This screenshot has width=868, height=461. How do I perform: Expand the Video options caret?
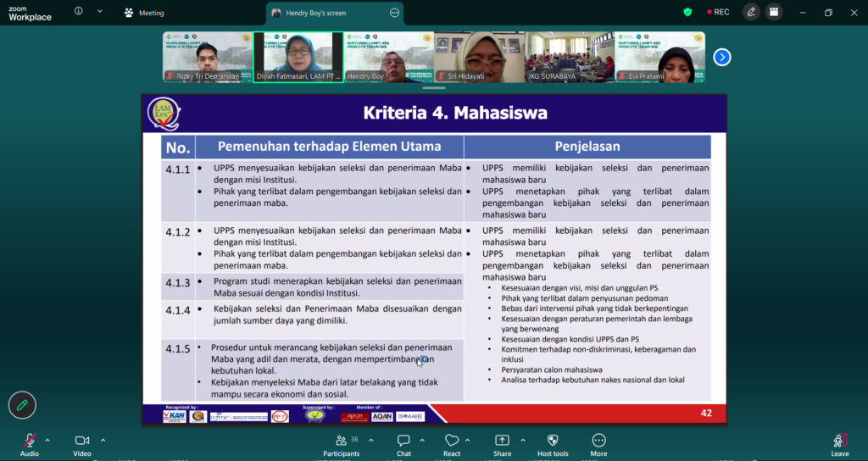(103, 441)
